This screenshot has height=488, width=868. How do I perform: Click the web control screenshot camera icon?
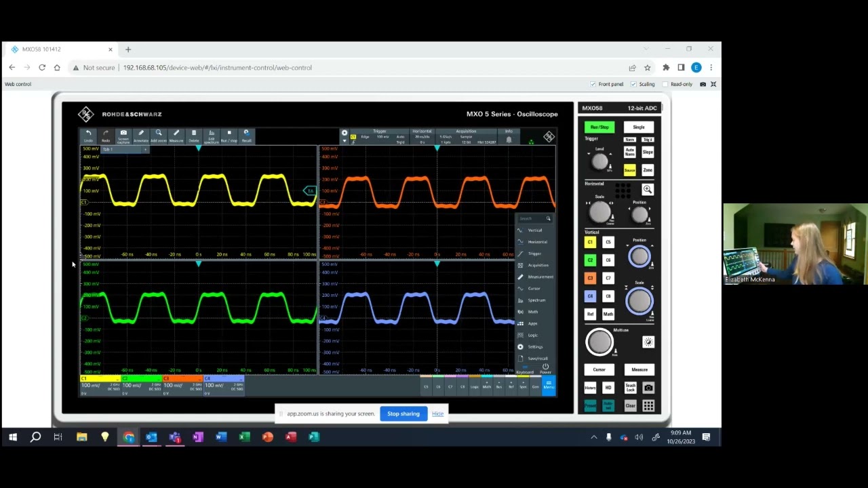pos(703,84)
